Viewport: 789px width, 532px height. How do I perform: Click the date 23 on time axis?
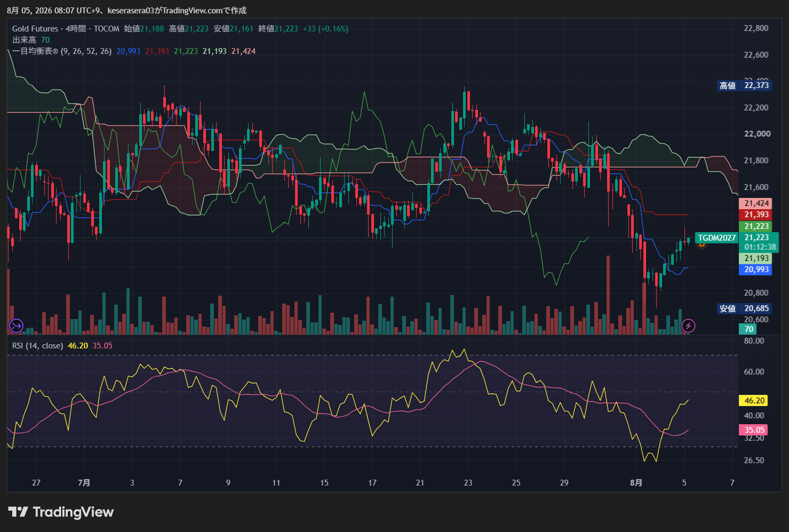pyautogui.click(x=468, y=483)
